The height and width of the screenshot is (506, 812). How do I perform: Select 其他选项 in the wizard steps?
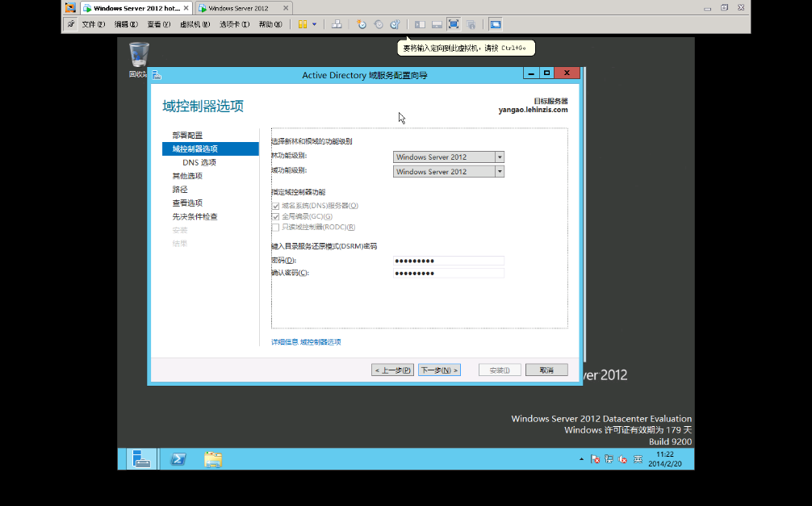tap(187, 176)
